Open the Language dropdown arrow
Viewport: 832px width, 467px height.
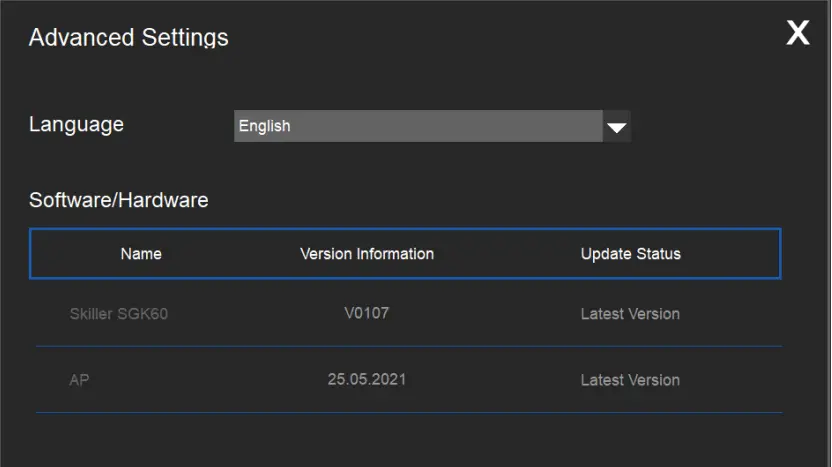[617, 127]
